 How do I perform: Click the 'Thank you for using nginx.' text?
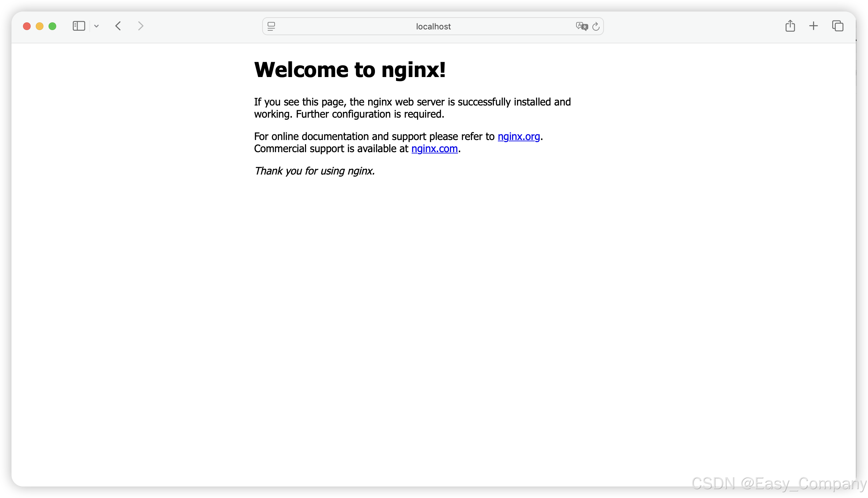tap(314, 171)
